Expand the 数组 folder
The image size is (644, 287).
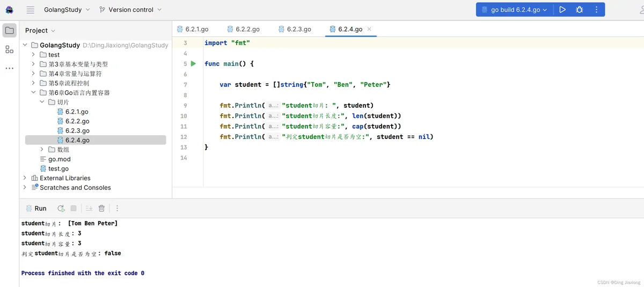pyautogui.click(x=42, y=150)
